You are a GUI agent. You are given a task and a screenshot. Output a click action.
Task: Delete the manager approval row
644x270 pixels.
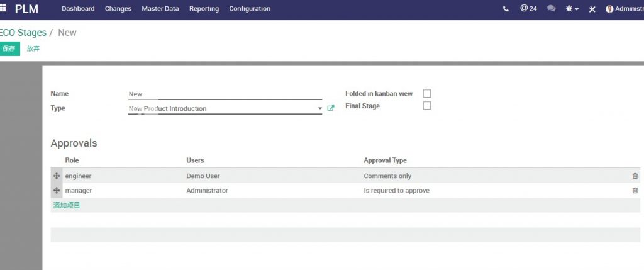point(635,191)
